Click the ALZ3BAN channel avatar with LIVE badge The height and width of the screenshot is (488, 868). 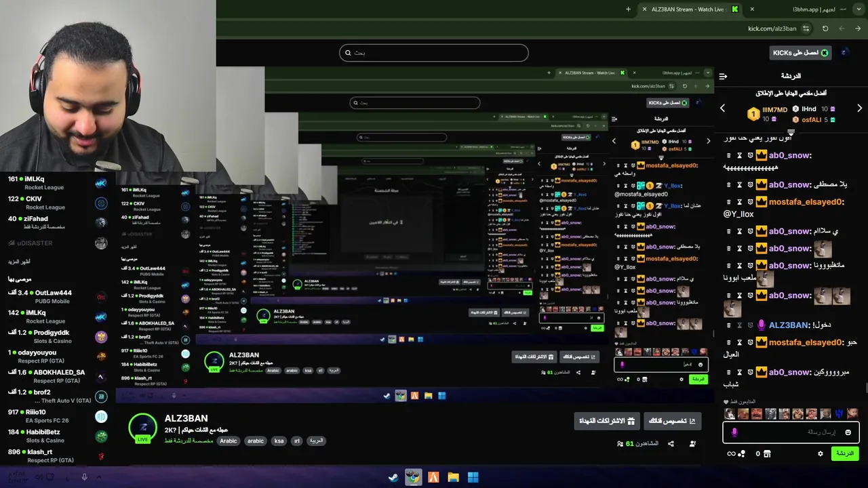[143, 428]
